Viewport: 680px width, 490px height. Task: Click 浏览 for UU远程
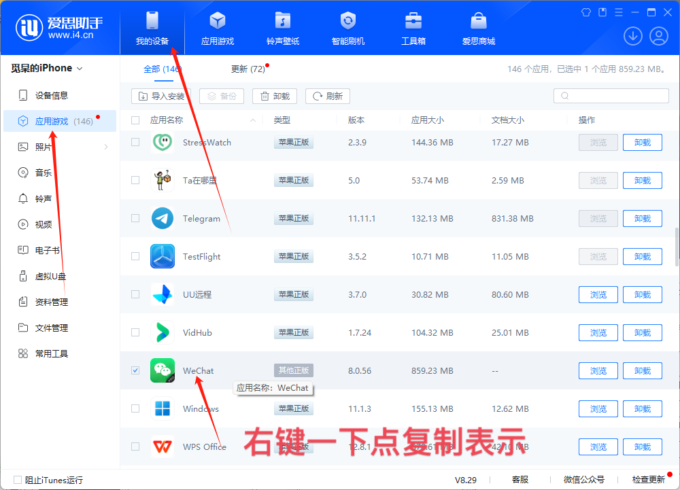(x=598, y=294)
